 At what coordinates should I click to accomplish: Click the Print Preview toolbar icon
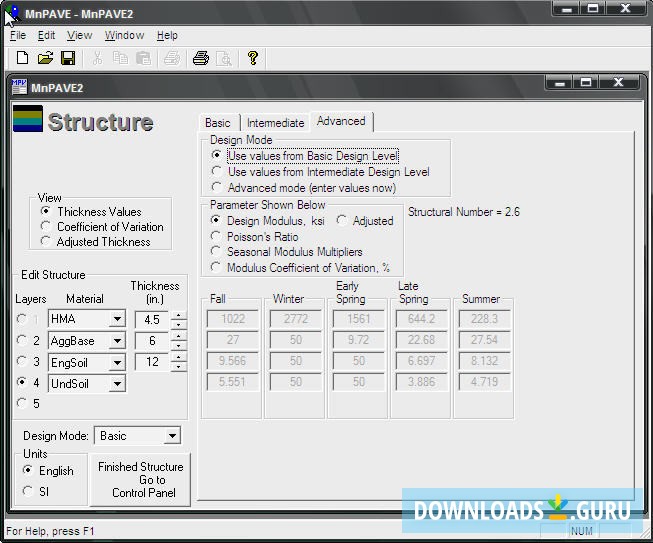[x=224, y=58]
